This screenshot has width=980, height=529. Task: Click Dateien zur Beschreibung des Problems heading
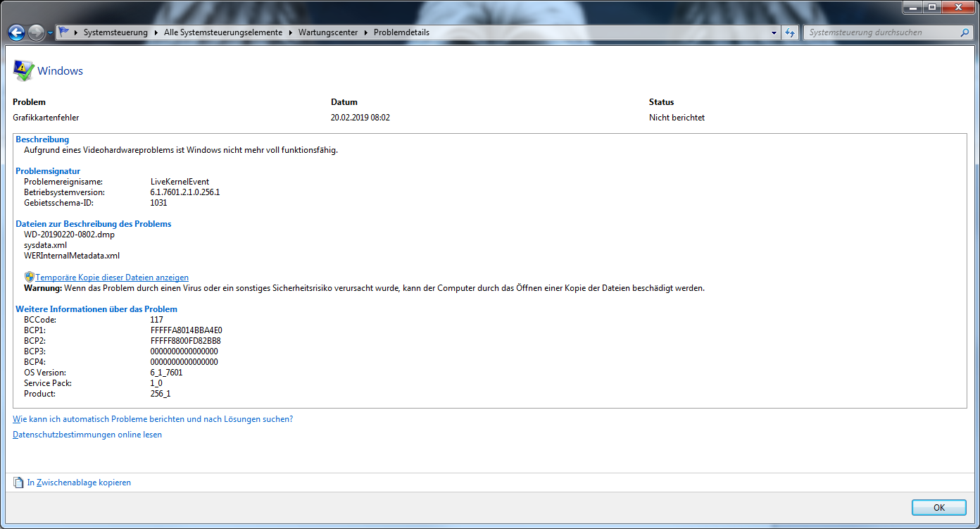94,224
